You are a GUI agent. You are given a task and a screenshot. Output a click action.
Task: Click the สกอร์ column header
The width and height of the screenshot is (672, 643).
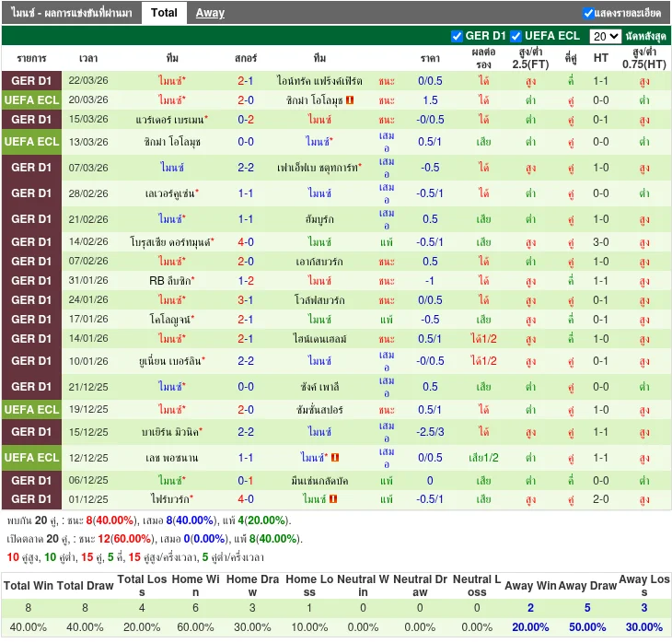pyautogui.click(x=246, y=58)
